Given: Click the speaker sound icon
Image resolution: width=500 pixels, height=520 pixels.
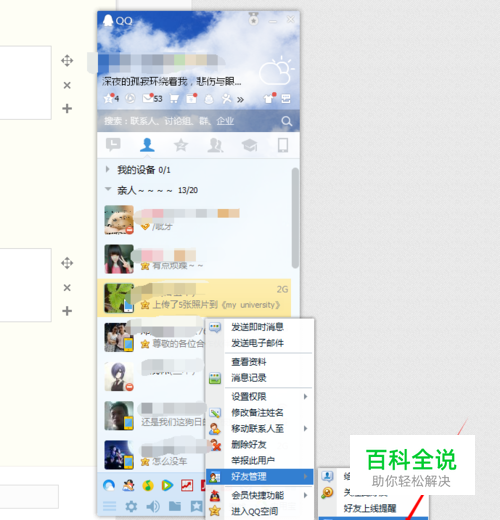Looking at the screenshot, I should pos(153,506).
